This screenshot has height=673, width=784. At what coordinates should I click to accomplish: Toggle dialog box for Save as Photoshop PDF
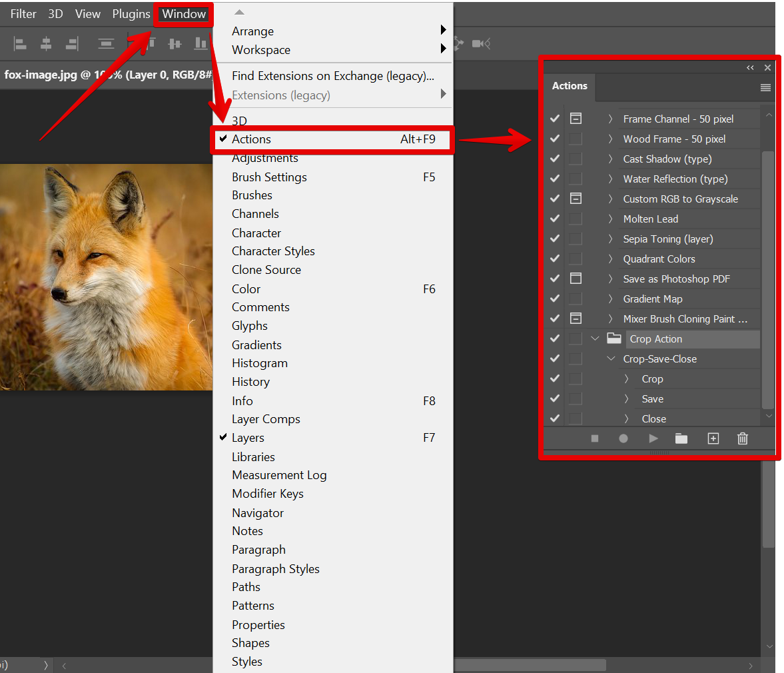click(576, 279)
